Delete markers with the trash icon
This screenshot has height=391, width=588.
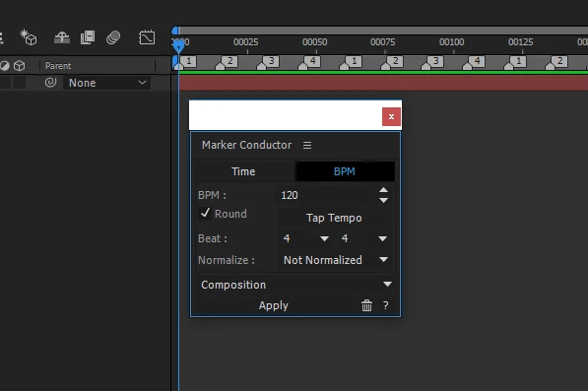[366, 305]
